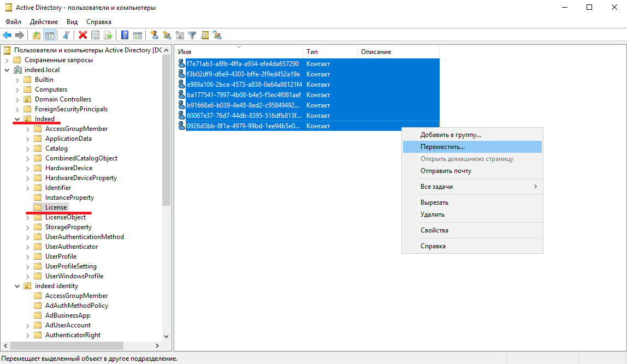This screenshot has width=627, height=364.
Task: Click the scissors Cut toolbar icon
Action: (66, 35)
